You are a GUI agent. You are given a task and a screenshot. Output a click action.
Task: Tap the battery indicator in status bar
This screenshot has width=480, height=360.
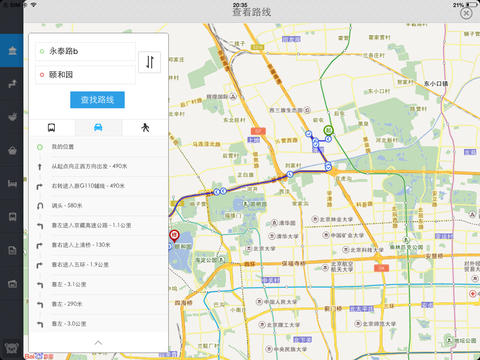(473, 5)
